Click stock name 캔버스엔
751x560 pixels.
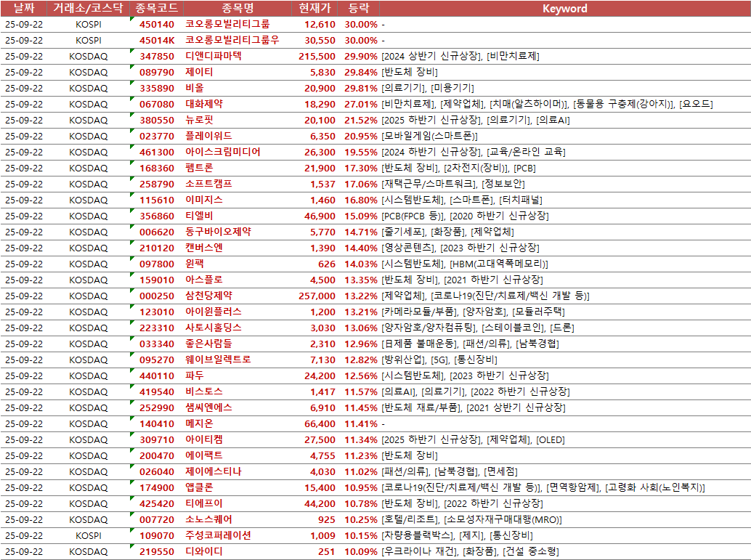click(204, 248)
